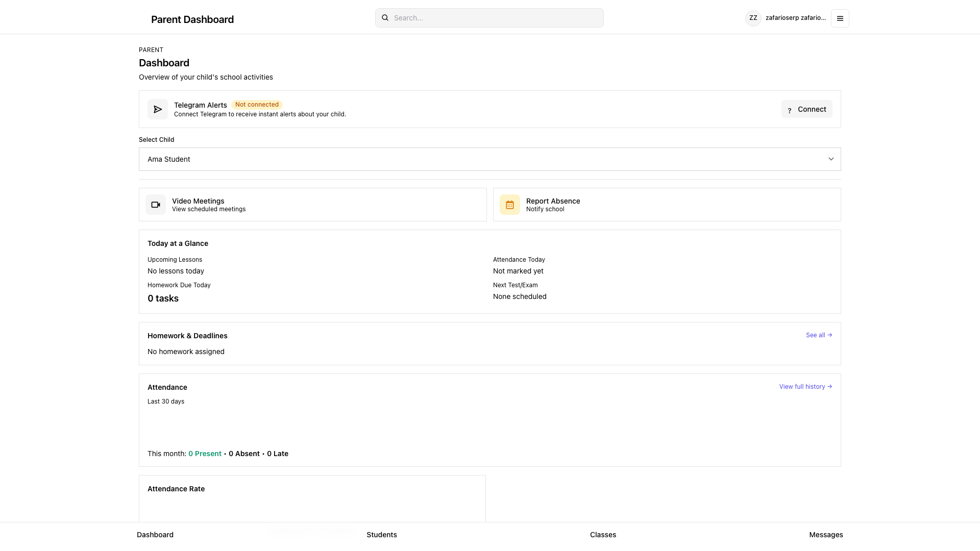Open Report Absence card

667,205
